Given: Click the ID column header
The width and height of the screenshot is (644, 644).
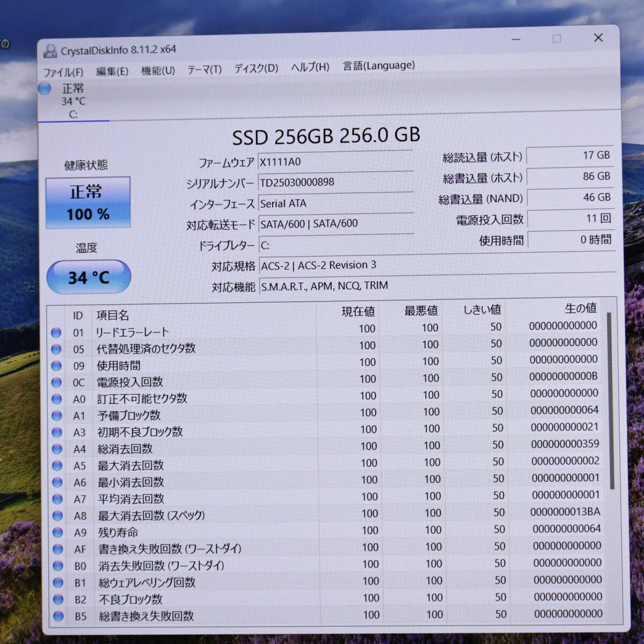Looking at the screenshot, I should pos(78,316).
